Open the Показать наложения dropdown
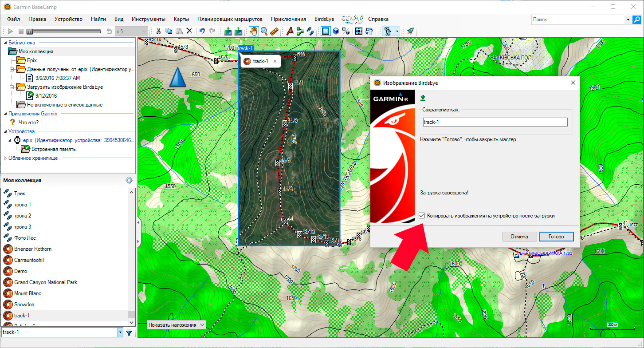644x348 pixels. 177,325
